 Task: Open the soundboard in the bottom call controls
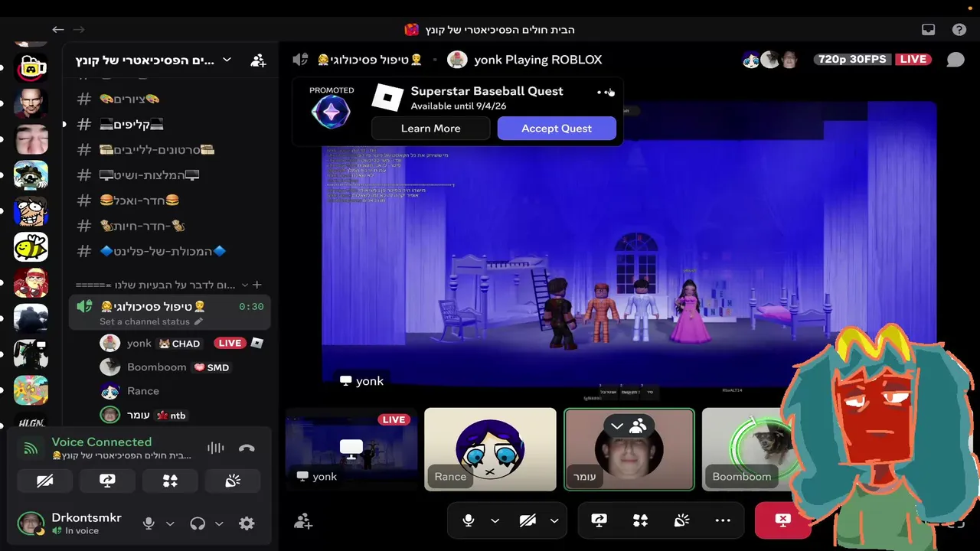(x=681, y=520)
